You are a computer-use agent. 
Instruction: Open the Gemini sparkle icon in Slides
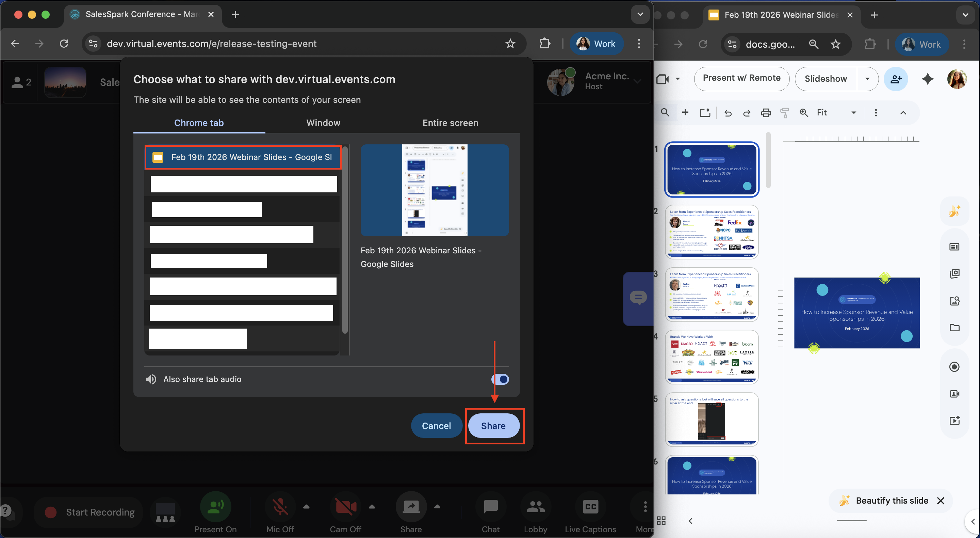coord(928,79)
